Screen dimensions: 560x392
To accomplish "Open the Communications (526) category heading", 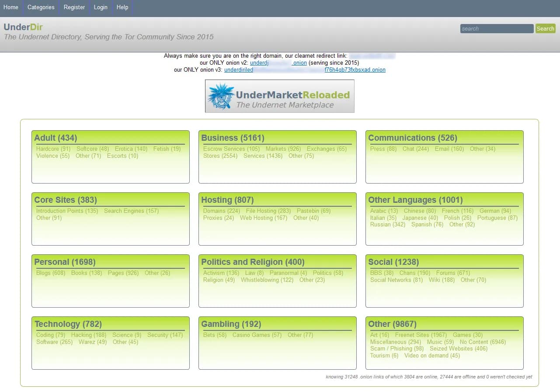I will coord(413,138).
